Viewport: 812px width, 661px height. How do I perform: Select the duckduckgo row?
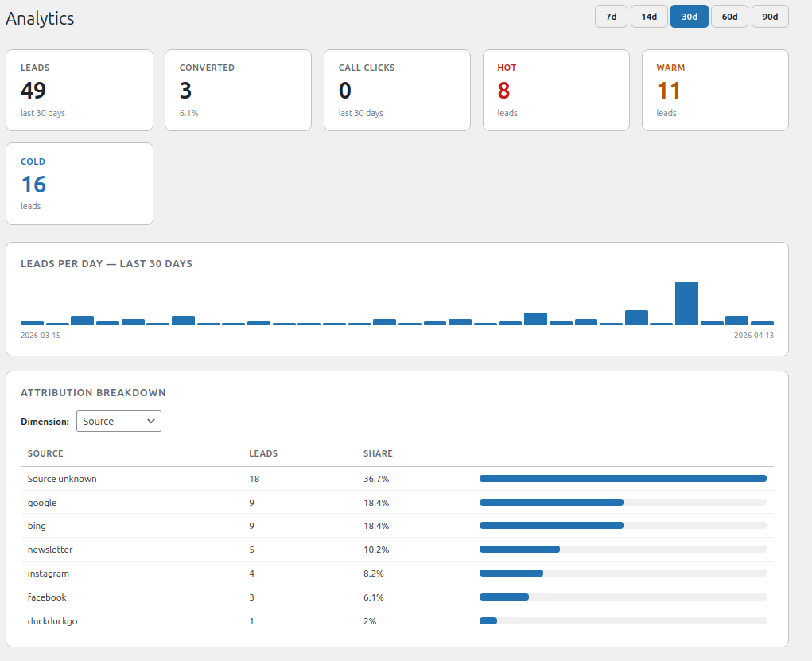tap(397, 621)
